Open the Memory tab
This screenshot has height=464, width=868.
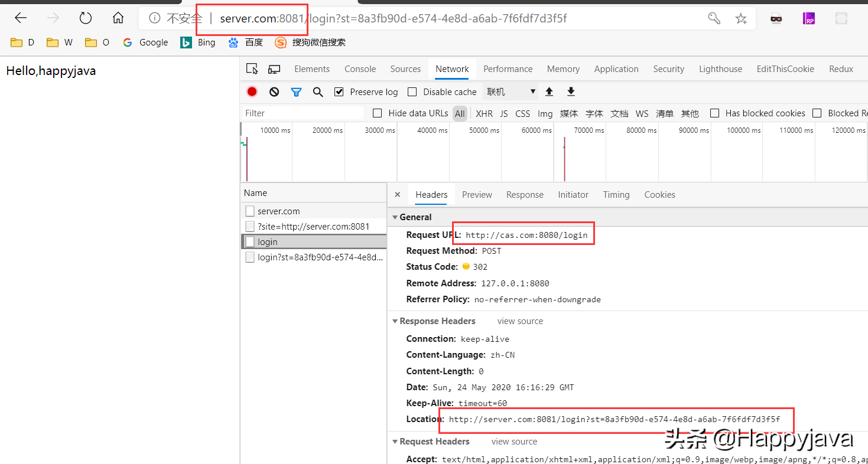click(563, 69)
